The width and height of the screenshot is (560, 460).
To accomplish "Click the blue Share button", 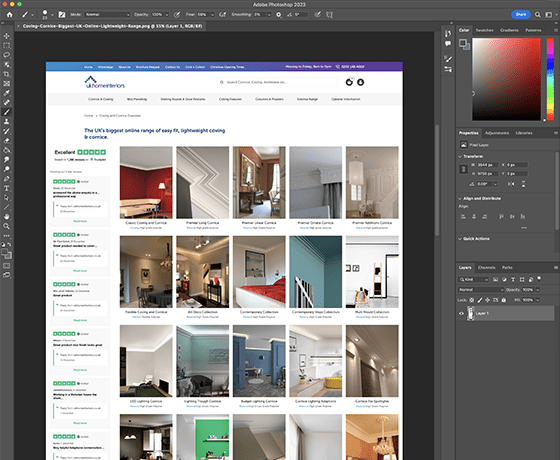I will (521, 15).
